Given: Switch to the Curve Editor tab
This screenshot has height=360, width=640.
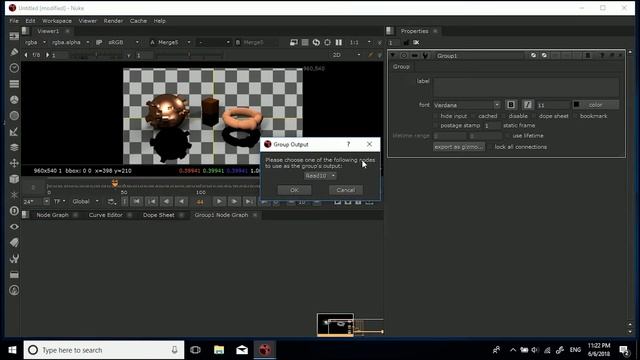Looking at the screenshot, I should pos(105,215).
